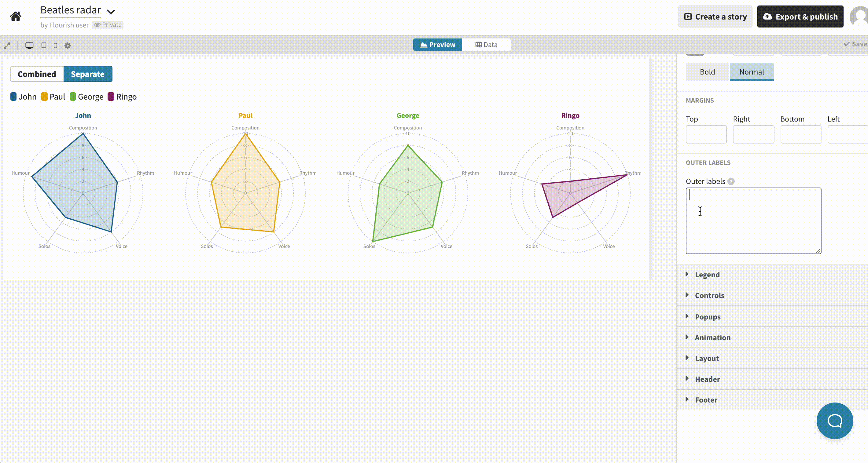Switch to the Data tab
Screen dimensions: 868x463
point(486,45)
